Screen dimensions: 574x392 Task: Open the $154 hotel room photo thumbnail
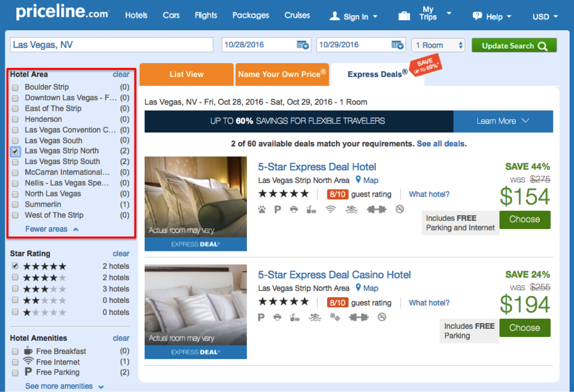[196, 203]
